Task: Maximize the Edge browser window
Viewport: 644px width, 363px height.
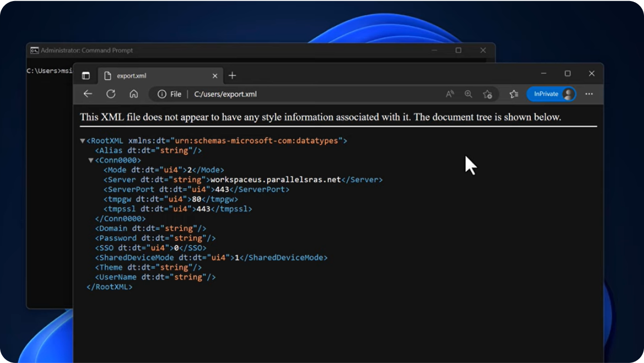Action: tap(568, 74)
